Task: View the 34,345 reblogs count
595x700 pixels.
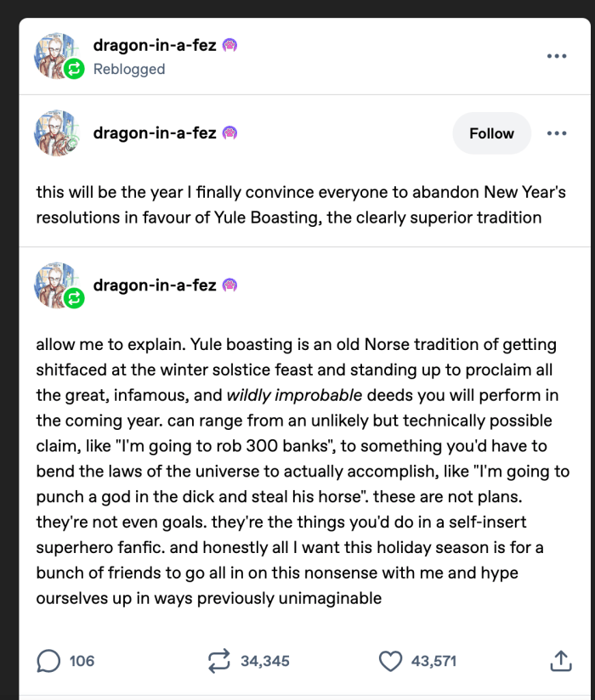Action: [265, 661]
